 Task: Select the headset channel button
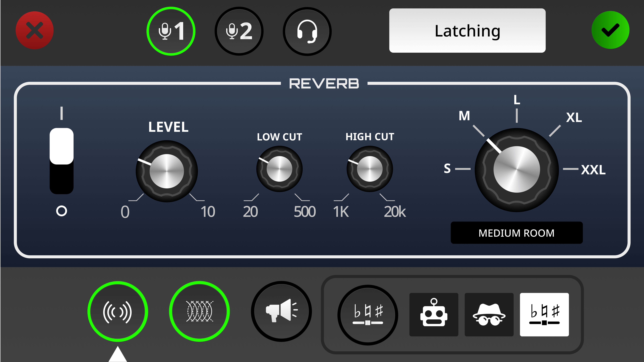[x=307, y=31]
